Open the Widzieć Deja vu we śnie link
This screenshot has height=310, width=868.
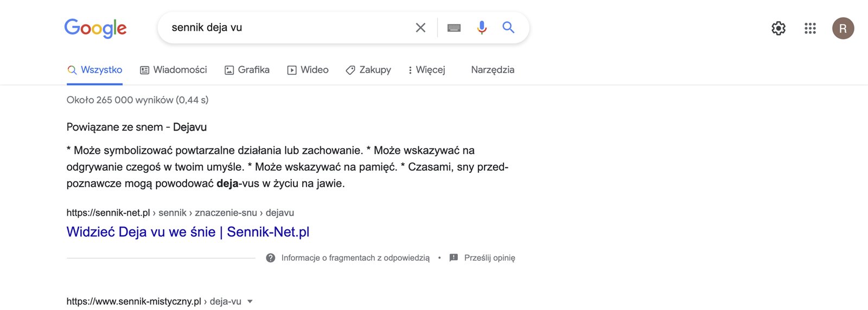pos(188,232)
